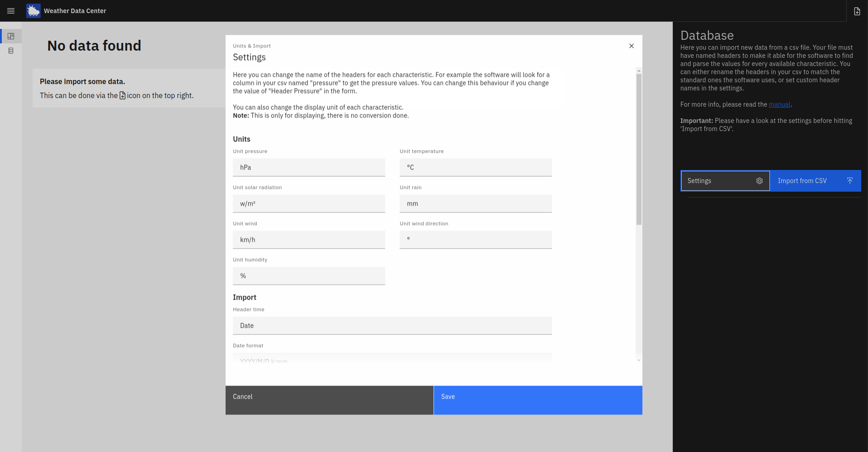Click the Weather Data Center logo
Image resolution: width=868 pixels, height=452 pixels.
click(x=33, y=11)
